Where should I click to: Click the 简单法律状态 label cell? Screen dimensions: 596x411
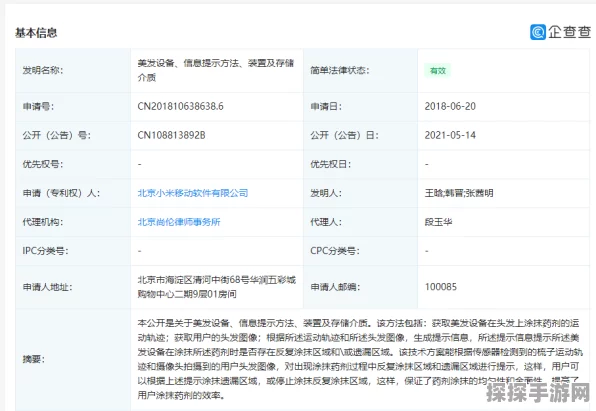(x=360, y=70)
